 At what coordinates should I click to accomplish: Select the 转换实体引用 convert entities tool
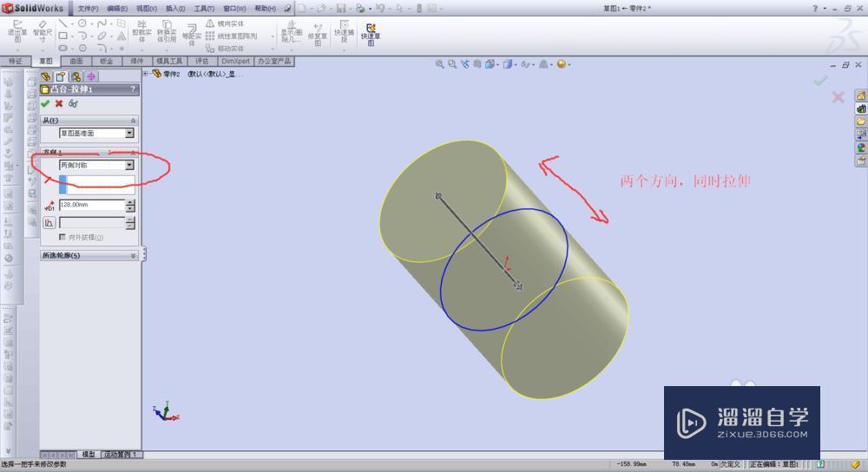[x=167, y=32]
